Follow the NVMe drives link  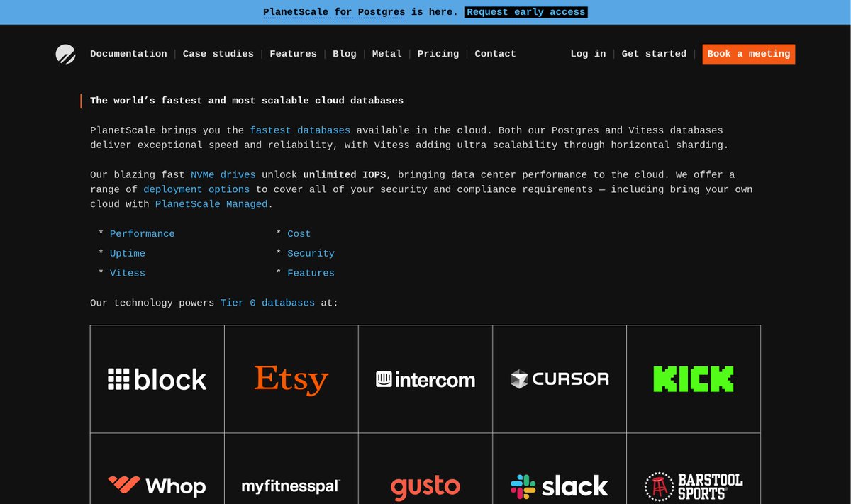tap(223, 174)
